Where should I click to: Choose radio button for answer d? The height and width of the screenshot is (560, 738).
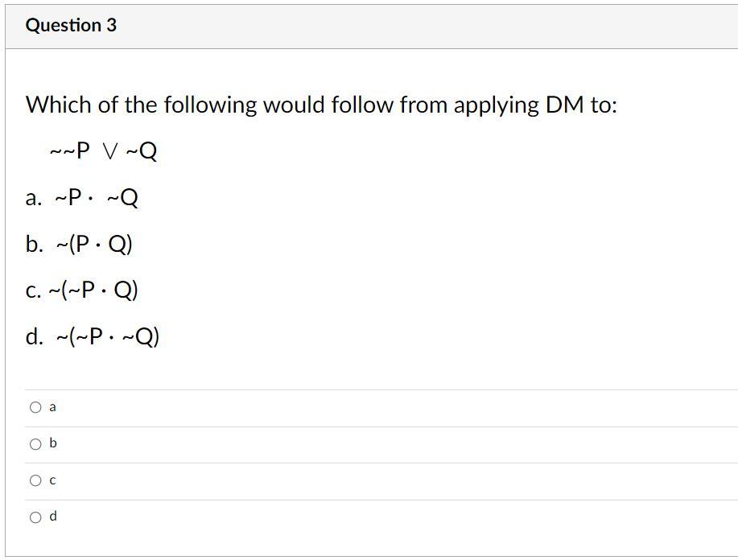(35, 517)
